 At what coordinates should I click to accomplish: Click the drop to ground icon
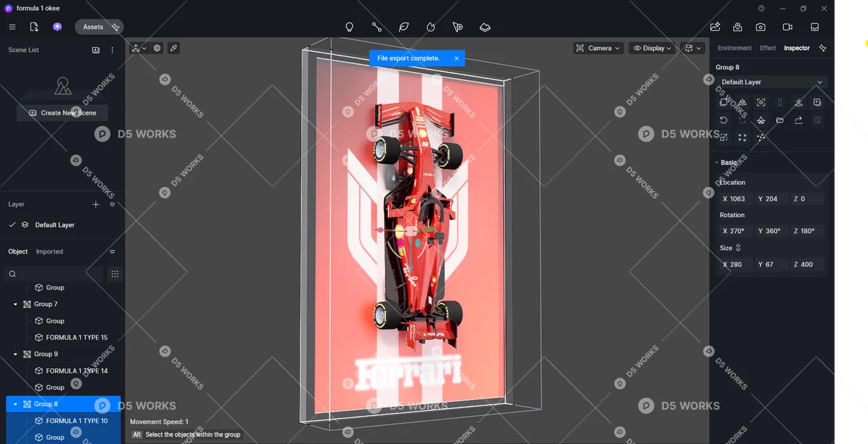point(798,102)
